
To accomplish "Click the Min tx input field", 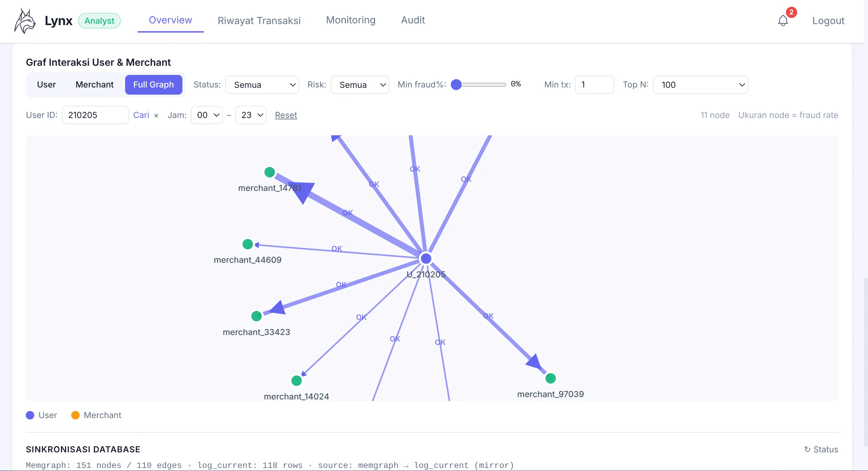I will click(595, 85).
